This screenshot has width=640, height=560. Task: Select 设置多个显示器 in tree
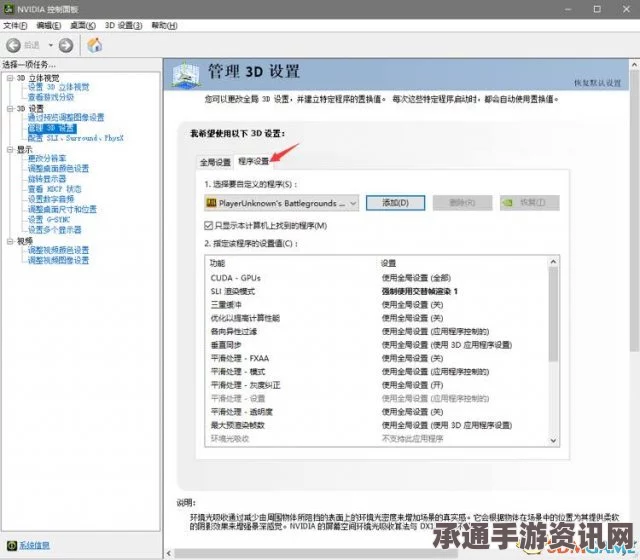(54, 230)
